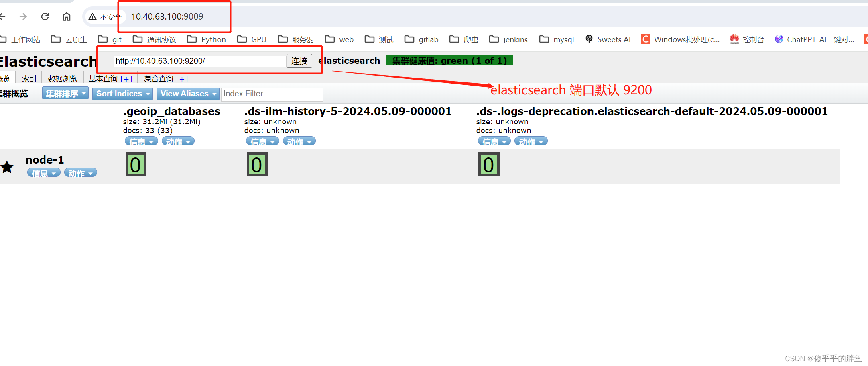Open the browser home page
The height and width of the screenshot is (366, 868).
pyautogui.click(x=67, y=16)
